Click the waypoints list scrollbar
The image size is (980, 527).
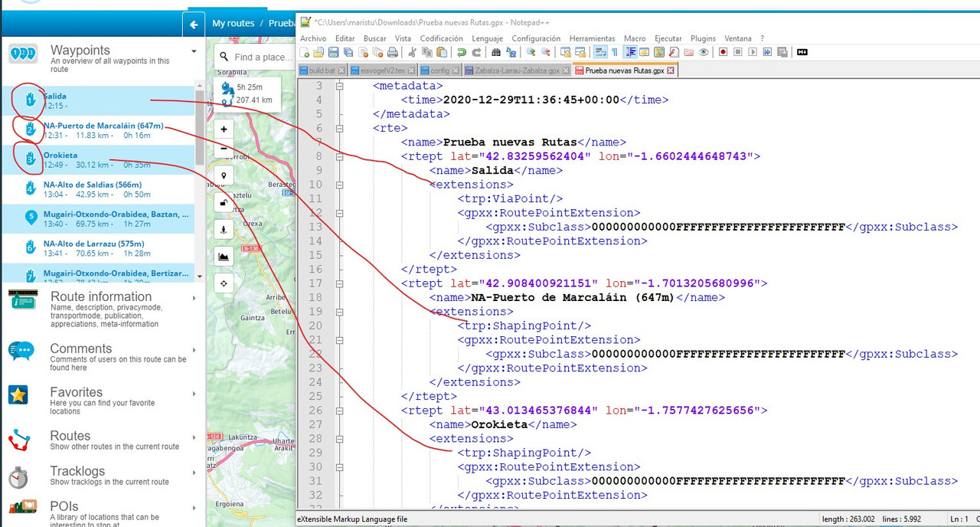coord(200,126)
